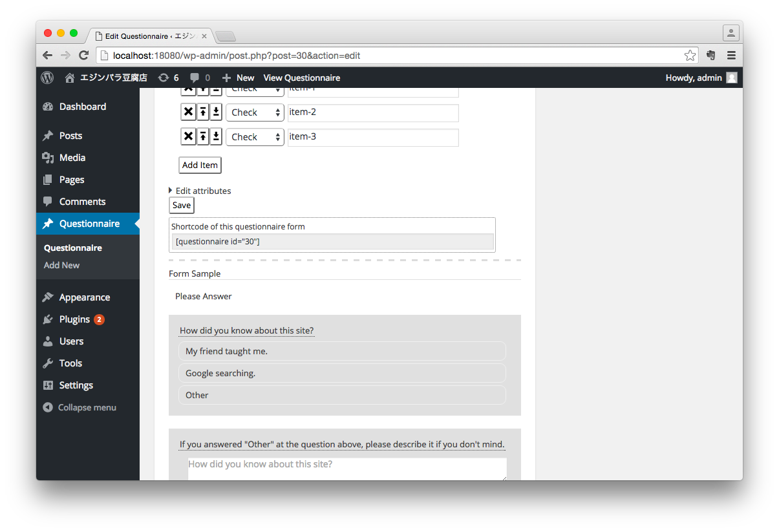The width and height of the screenshot is (779, 532).
Task: Open the Evernote extension icon
Action: click(x=711, y=56)
